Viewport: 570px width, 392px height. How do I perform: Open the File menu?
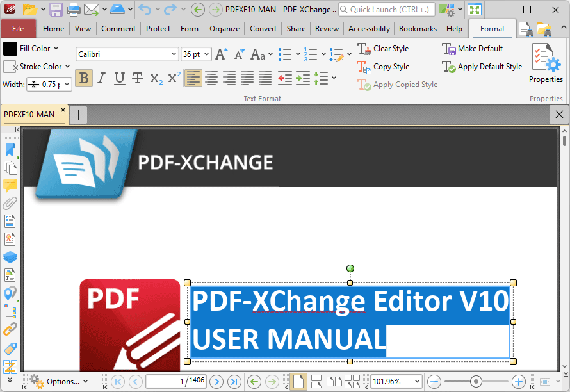coord(19,29)
